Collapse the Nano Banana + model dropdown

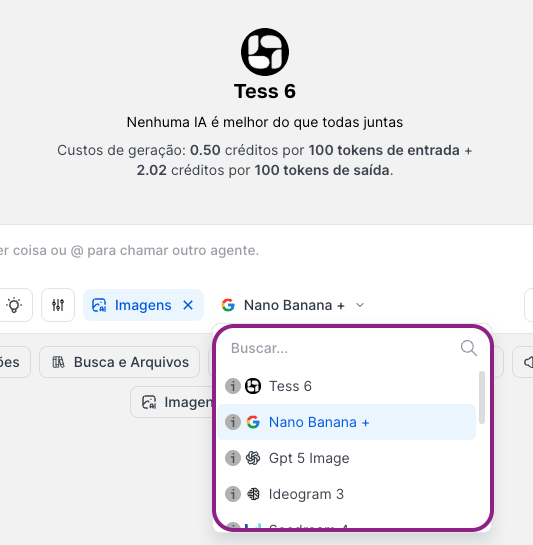click(360, 305)
